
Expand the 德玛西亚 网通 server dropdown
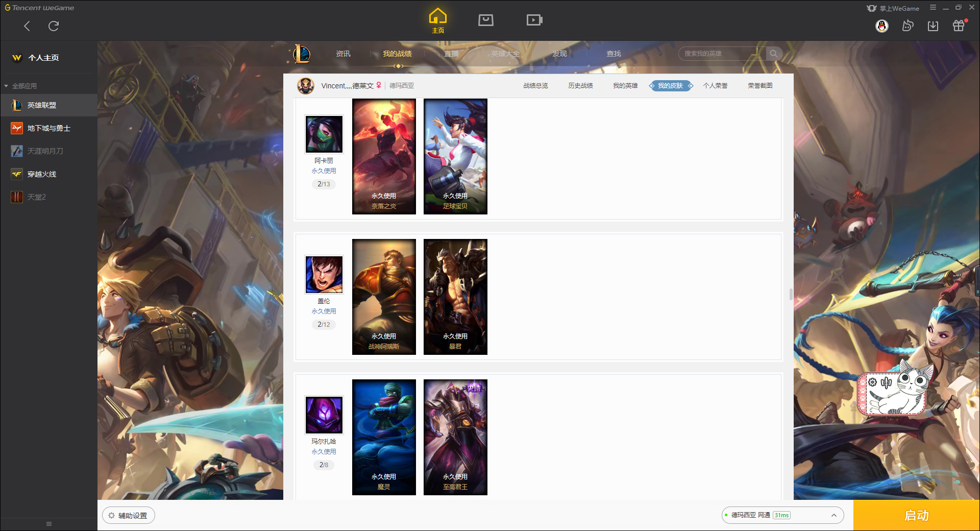click(782, 515)
